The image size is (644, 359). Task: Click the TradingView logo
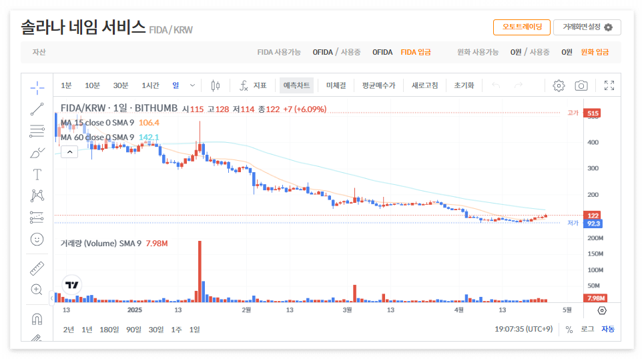tap(72, 285)
